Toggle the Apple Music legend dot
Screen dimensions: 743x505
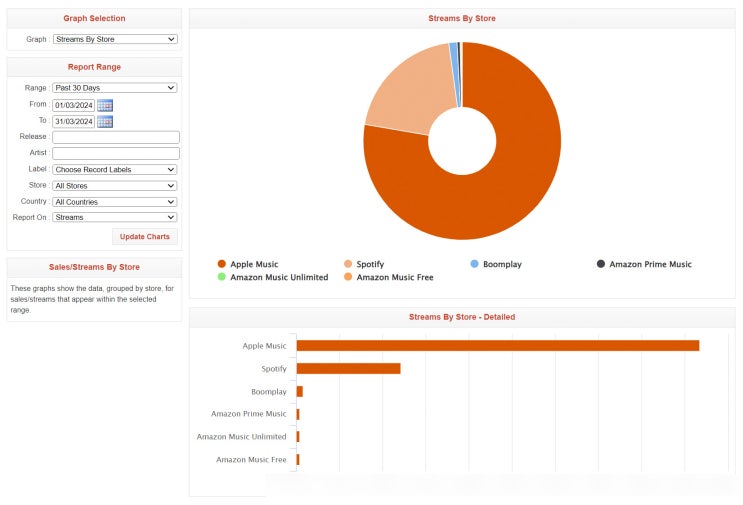coord(221,264)
